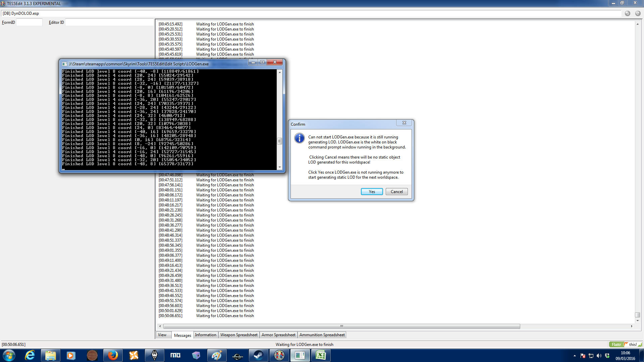Confirm with the Yes button
The height and width of the screenshot is (362, 644).
[x=372, y=191]
